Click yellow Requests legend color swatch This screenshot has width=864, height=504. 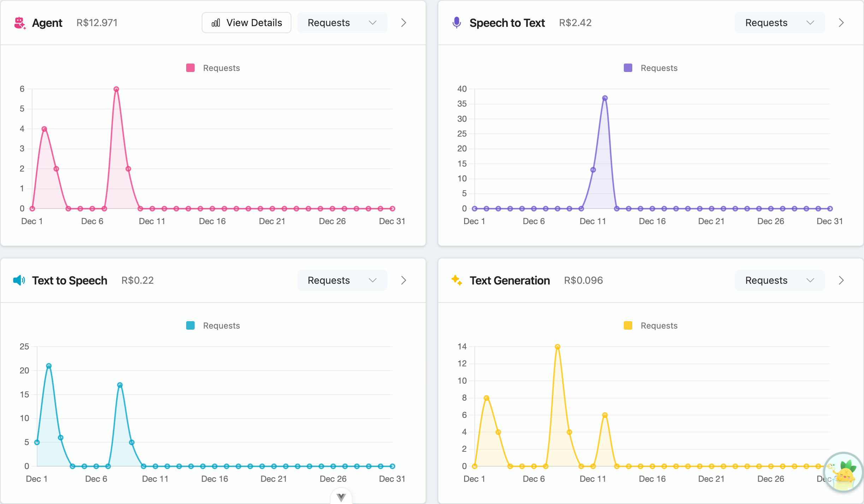pos(628,325)
